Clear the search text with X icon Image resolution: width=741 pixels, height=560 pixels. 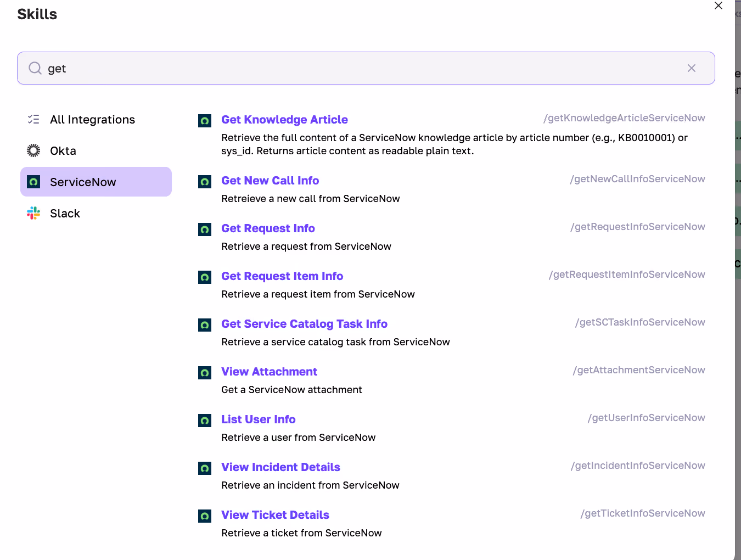[x=692, y=68]
